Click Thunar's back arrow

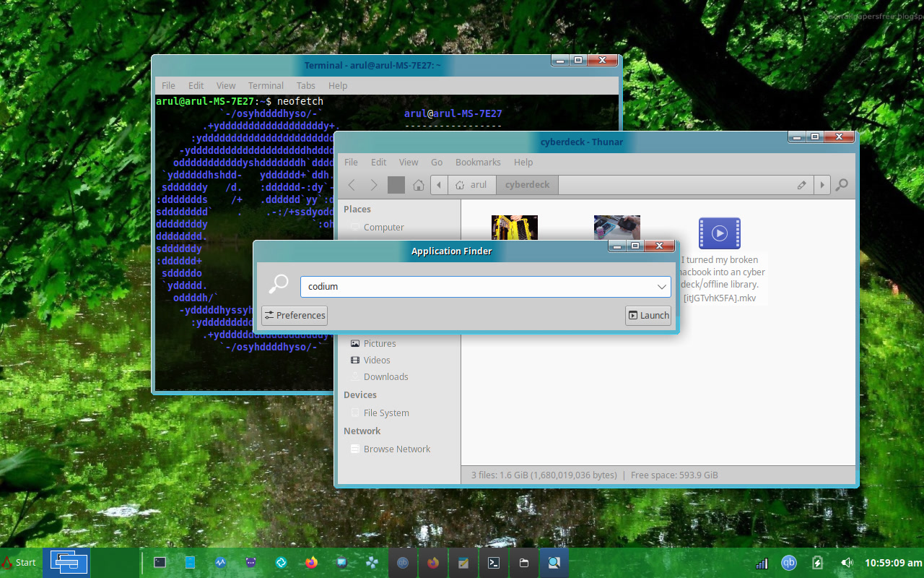click(x=352, y=185)
